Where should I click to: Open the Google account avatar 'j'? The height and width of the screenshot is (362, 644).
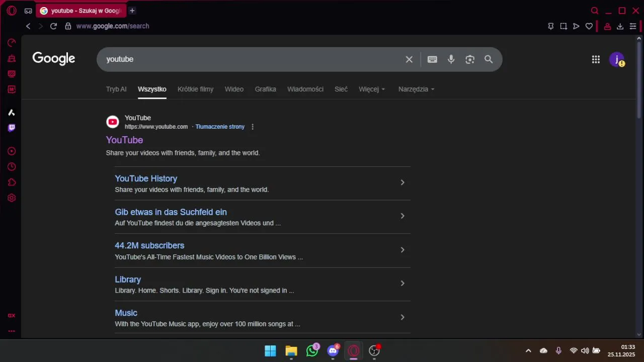[617, 59]
